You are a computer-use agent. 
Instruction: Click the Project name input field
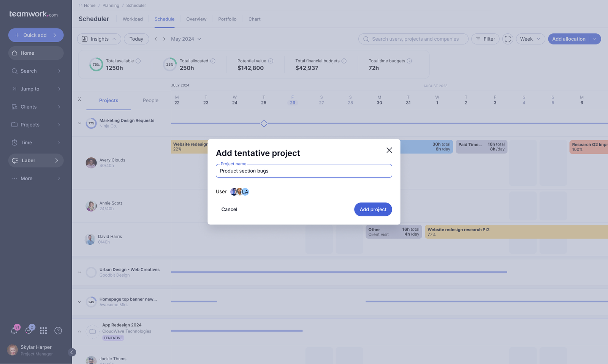click(x=304, y=171)
